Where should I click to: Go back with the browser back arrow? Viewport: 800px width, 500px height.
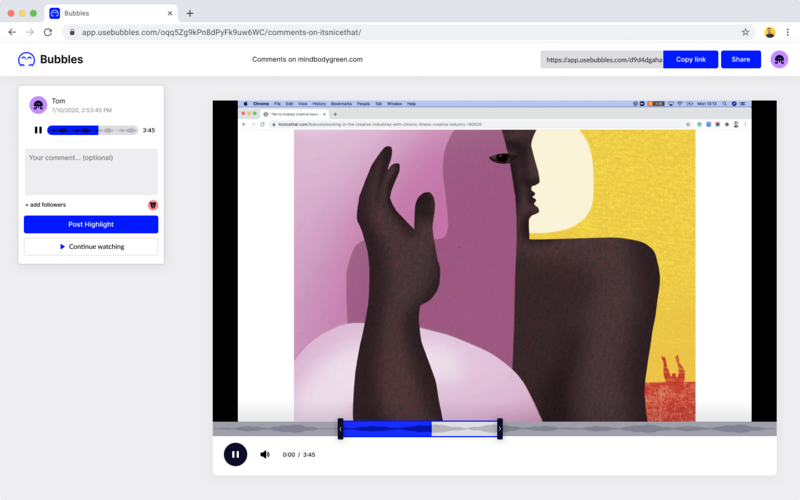tap(12, 32)
